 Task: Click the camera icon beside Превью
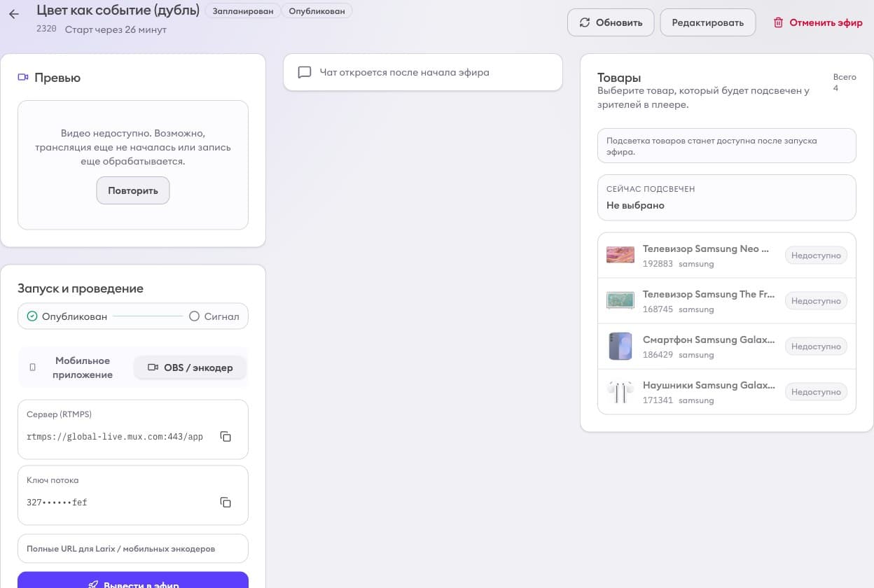(23, 78)
